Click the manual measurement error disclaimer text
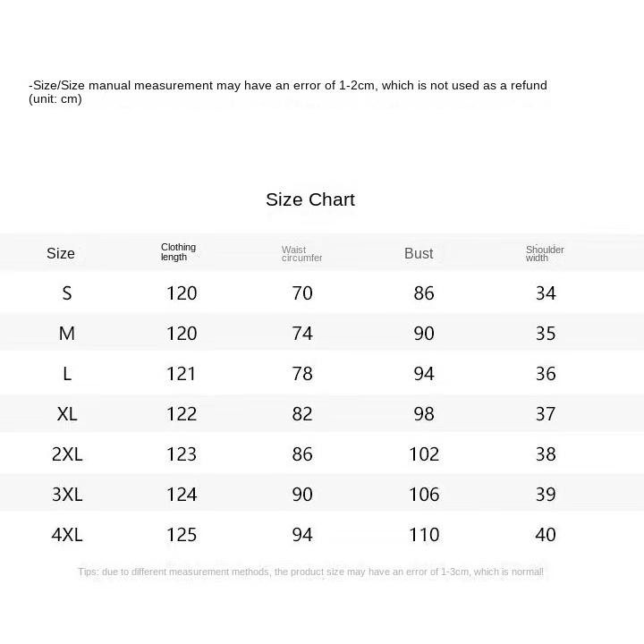644x644 pixels. (287, 91)
